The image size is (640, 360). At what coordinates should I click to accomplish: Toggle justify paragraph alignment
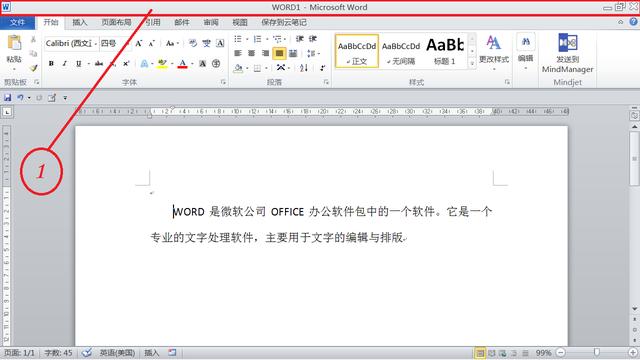[279, 53]
